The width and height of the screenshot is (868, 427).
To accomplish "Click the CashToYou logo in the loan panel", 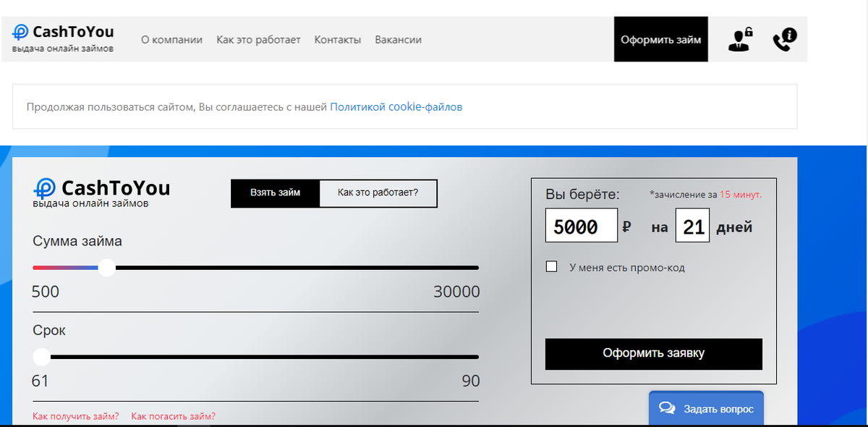I will (x=101, y=193).
